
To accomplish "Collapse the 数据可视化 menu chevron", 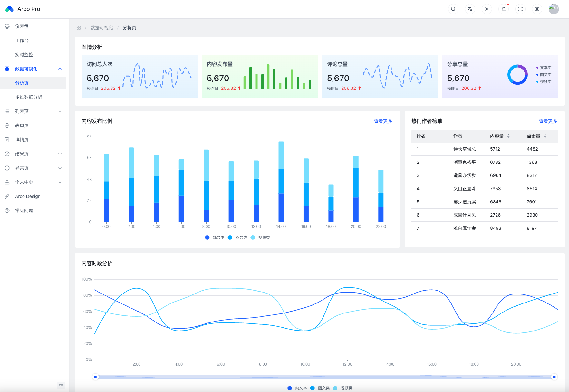I will [60, 69].
